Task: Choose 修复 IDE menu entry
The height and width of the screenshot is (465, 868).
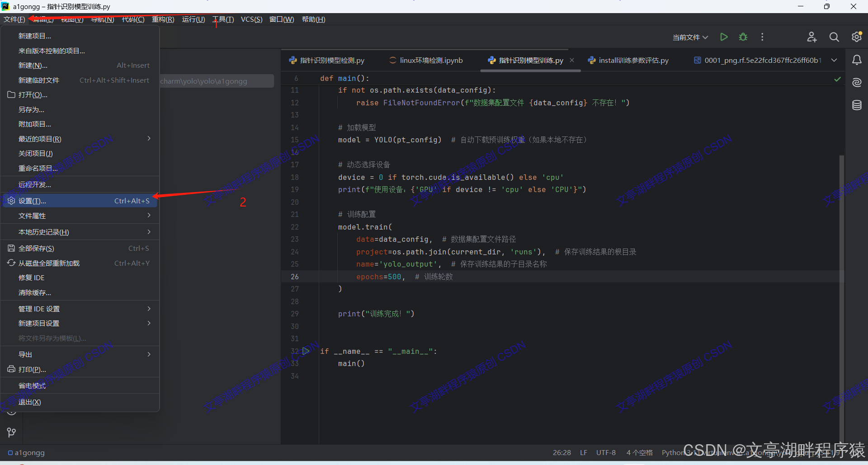Action: click(x=80, y=277)
